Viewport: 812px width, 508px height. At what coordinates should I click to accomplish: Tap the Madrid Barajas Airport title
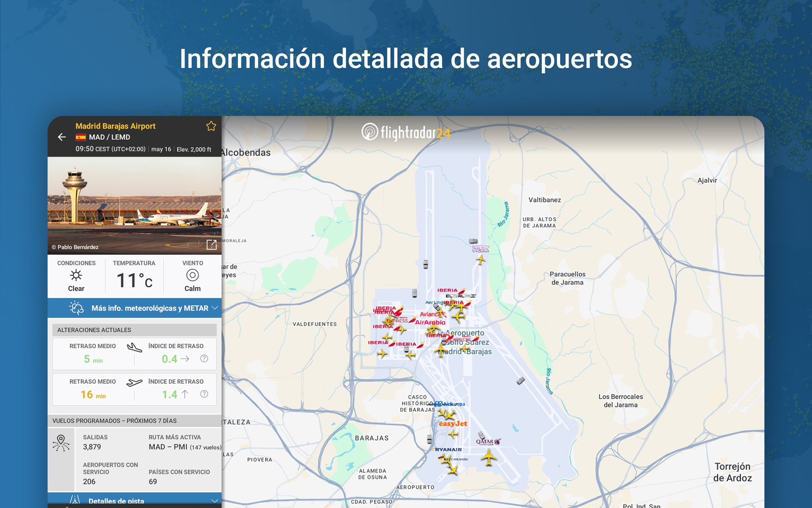pos(115,126)
